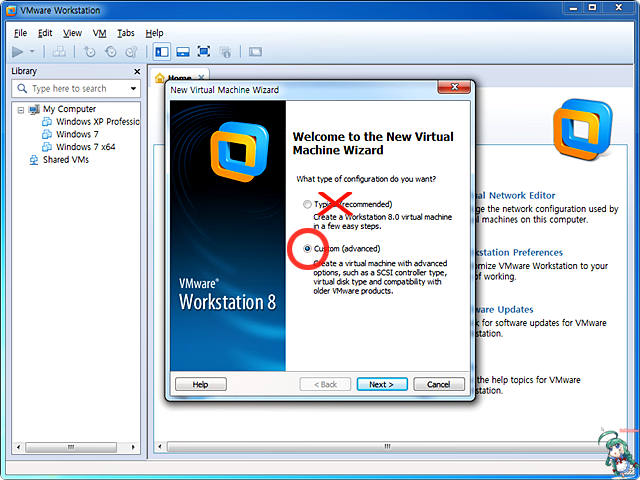Click the Full Screen toolbar icon
This screenshot has height=480, width=640.
click(x=204, y=52)
